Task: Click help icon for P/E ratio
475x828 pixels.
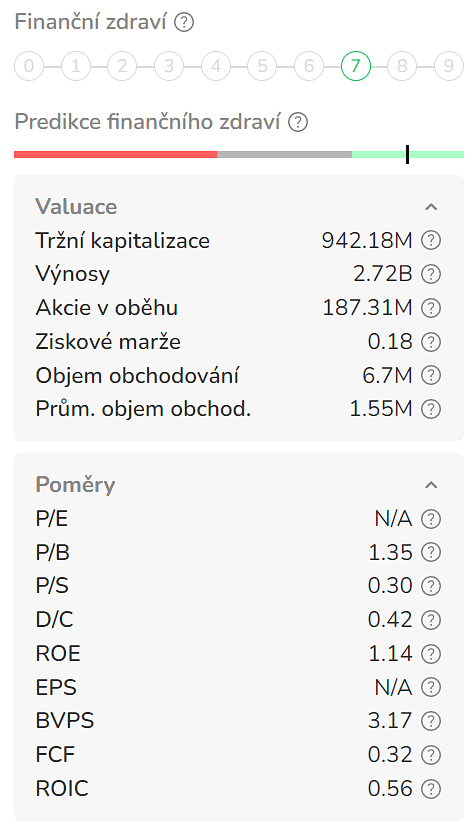Action: (x=431, y=519)
